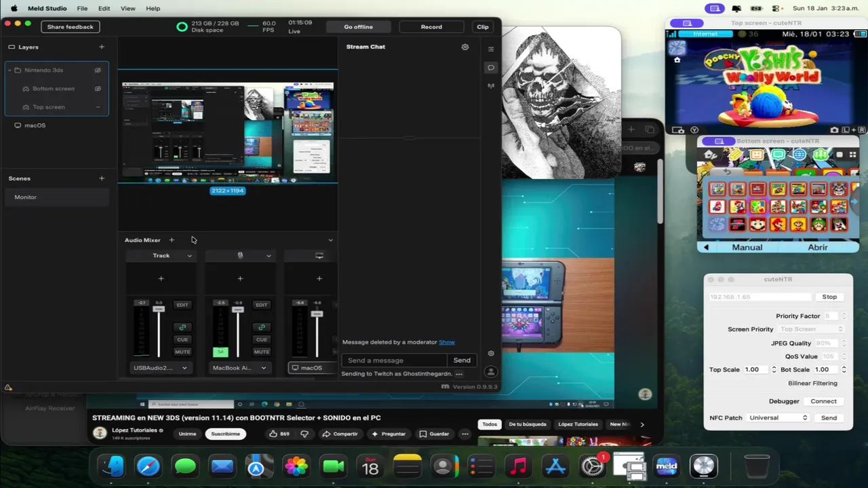Add a new layer with the Layers plus icon

(102, 47)
